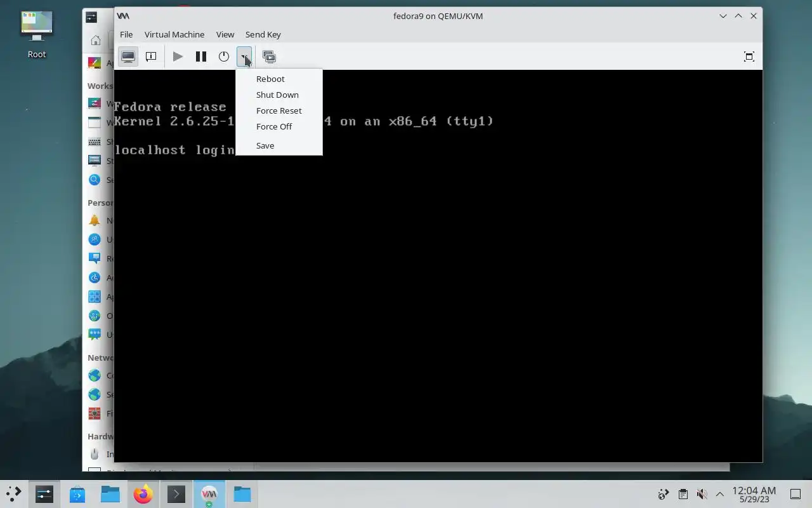Open Applications grid icon in System Settings
The image size is (812, 508).
coord(95,297)
